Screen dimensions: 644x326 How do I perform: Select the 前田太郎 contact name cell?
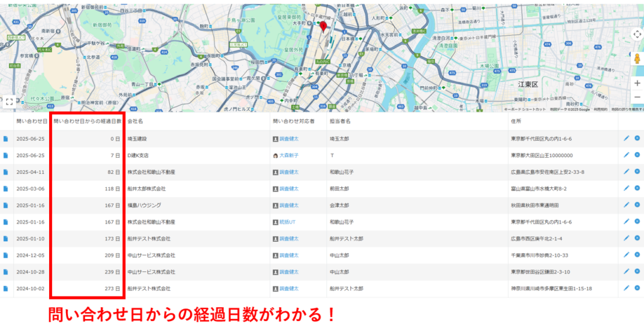[x=339, y=189]
